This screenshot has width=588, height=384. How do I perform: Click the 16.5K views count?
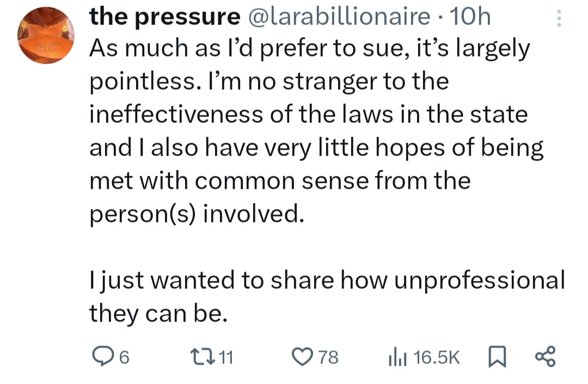coord(437,357)
